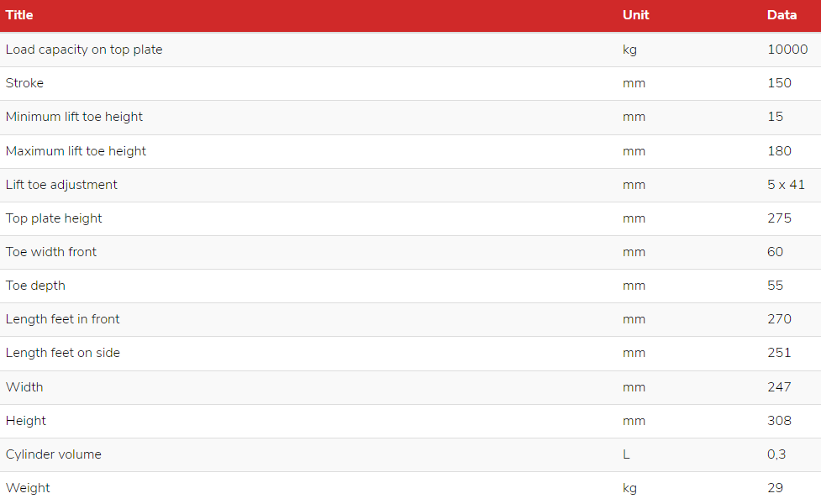Click the Height row value 308
Screen dimensions: 821x504
coord(779,421)
